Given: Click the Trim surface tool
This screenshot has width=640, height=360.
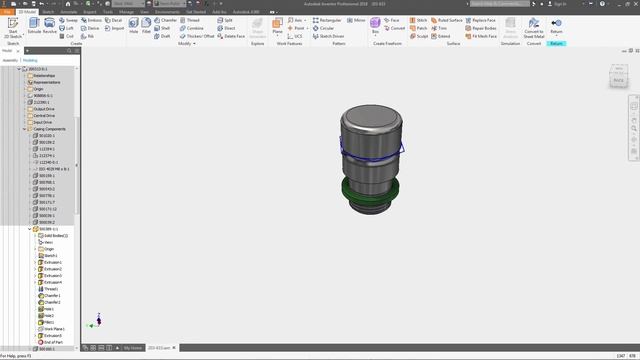Looking at the screenshot, I should click(439, 28).
